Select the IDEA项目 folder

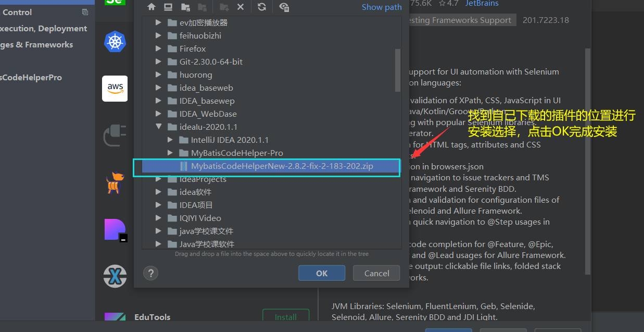click(x=196, y=205)
